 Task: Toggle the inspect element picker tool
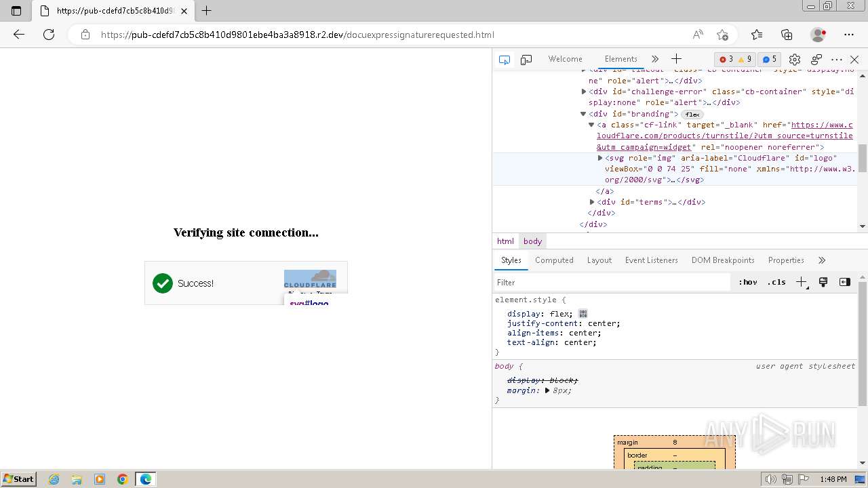click(504, 60)
